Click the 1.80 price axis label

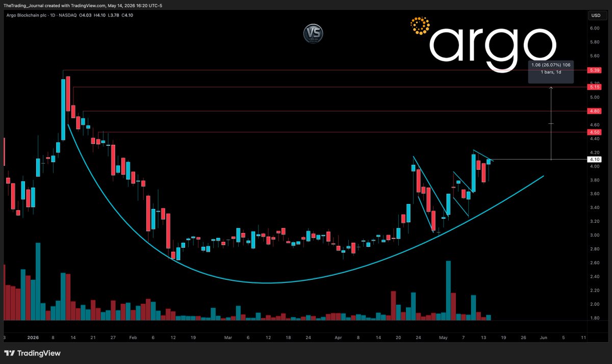pyautogui.click(x=595, y=318)
